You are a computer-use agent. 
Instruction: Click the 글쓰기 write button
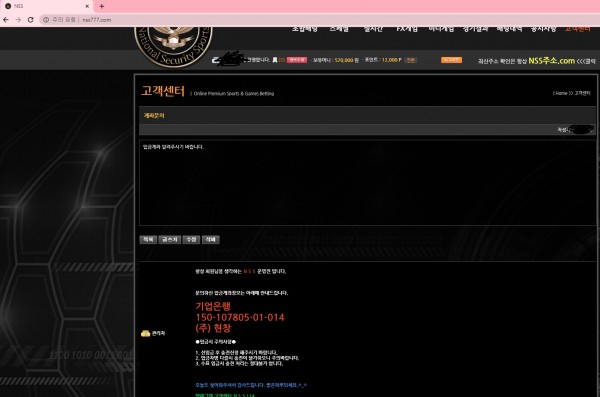click(x=170, y=240)
